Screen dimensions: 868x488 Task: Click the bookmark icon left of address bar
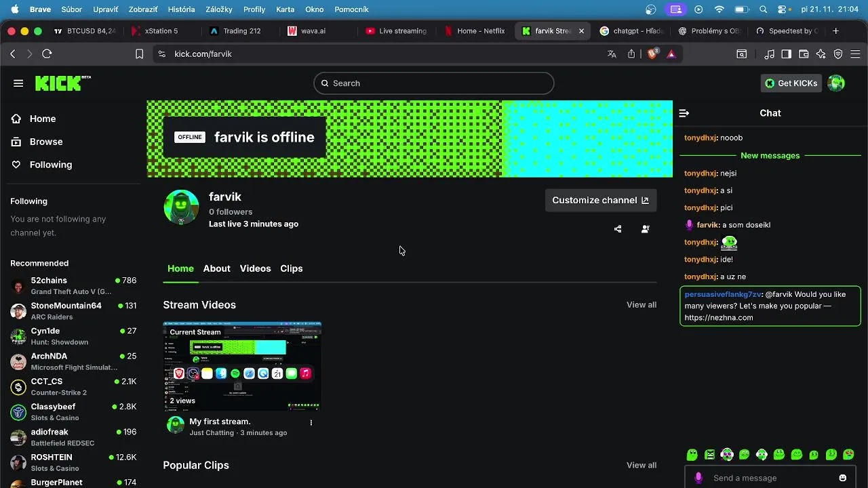point(139,54)
